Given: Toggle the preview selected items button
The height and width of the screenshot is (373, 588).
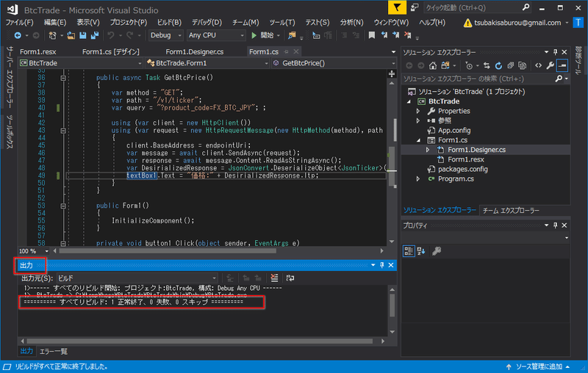Looking at the screenshot, I should (x=562, y=65).
